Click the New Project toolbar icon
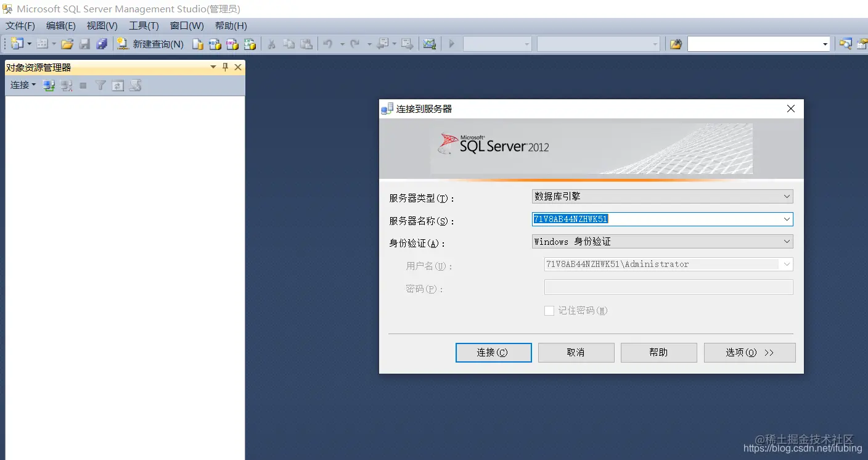 tap(17, 44)
